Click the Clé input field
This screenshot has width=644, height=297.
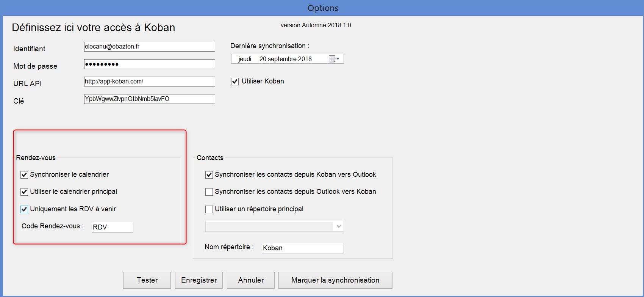(150, 99)
